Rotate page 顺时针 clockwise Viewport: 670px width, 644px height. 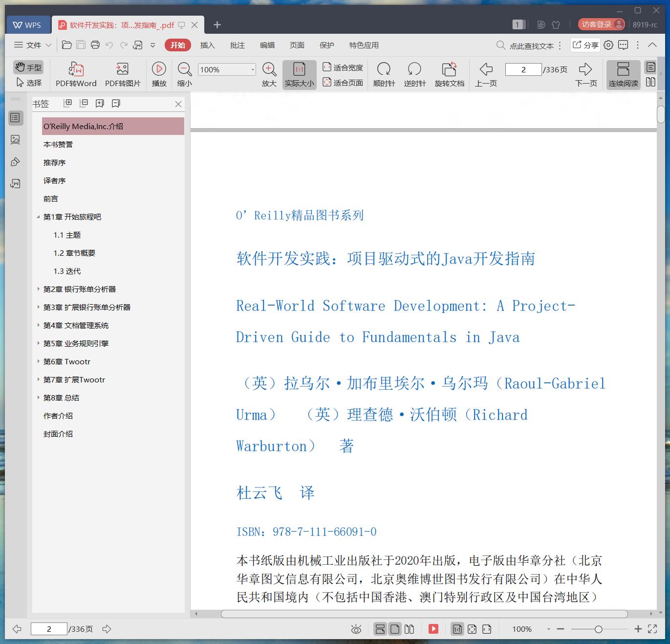pyautogui.click(x=384, y=74)
